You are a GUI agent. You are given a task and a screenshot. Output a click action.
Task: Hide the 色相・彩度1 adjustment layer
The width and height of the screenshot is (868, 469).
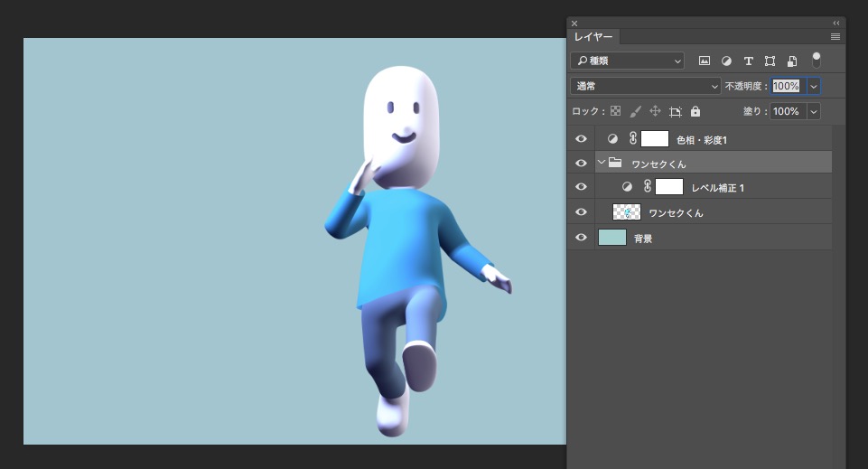(582, 139)
